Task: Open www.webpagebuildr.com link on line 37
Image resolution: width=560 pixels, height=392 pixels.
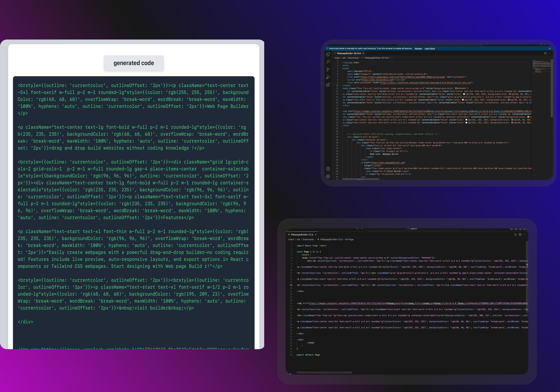Action: 388,163
